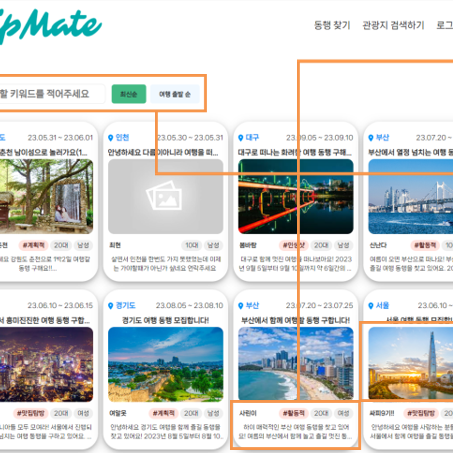Open 경기도 여행 동행 모집합니다! title
The width and height of the screenshot is (453, 453).
(165, 320)
